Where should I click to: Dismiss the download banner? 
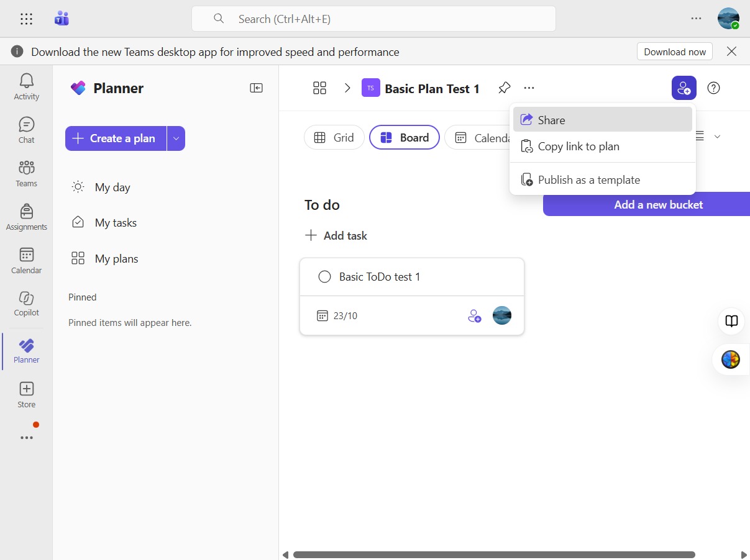pyautogui.click(x=731, y=52)
